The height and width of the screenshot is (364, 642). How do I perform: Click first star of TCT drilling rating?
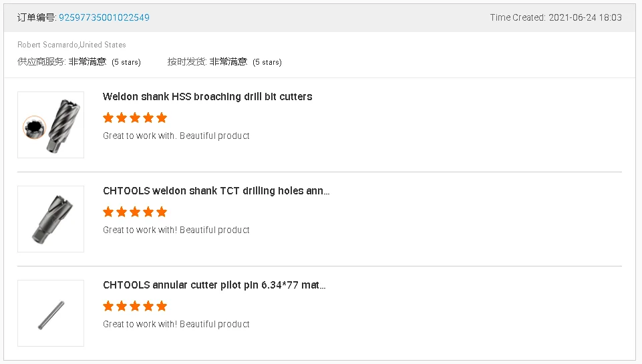tap(108, 212)
